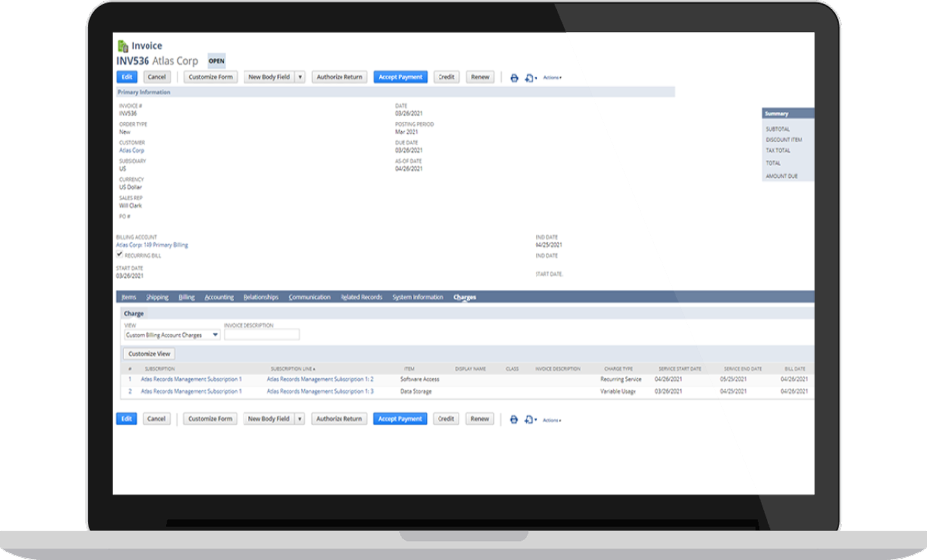
Task: Open Atlas Records Management Subscription 1: 3 link
Action: (x=320, y=391)
